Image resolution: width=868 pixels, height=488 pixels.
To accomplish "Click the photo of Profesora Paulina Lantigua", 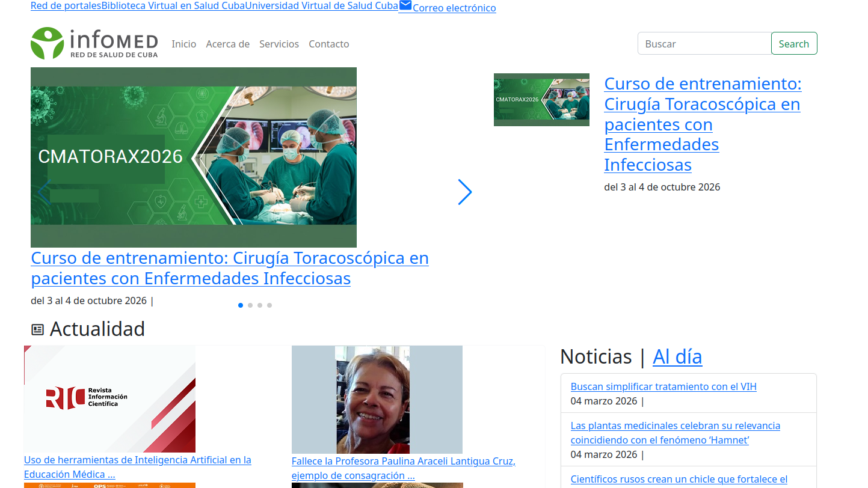I will pyautogui.click(x=377, y=400).
